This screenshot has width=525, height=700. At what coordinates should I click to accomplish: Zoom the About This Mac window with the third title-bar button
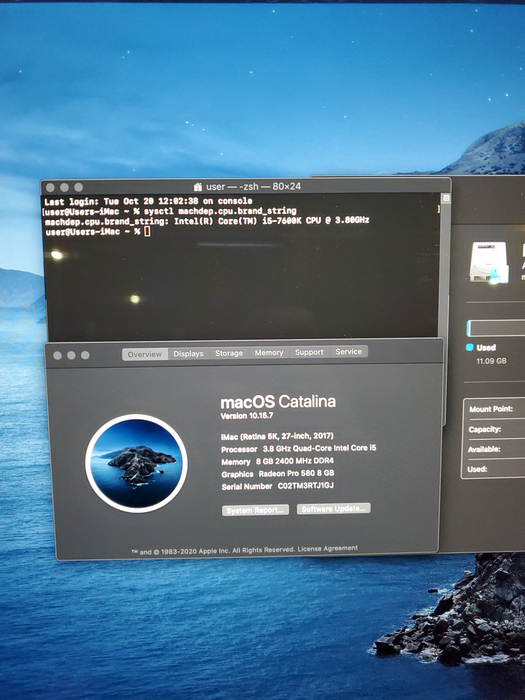pyautogui.click(x=85, y=355)
